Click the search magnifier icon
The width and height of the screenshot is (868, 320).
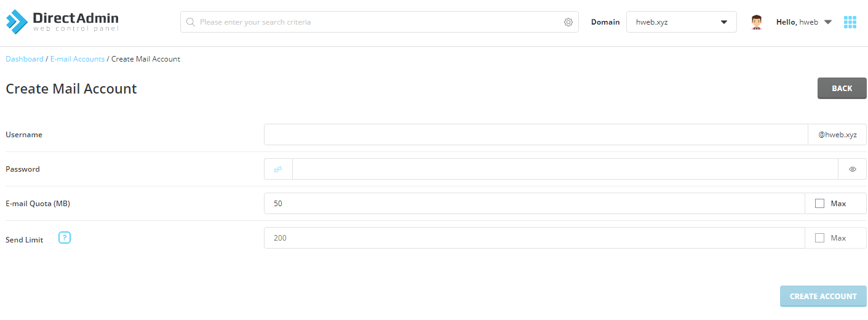[191, 22]
